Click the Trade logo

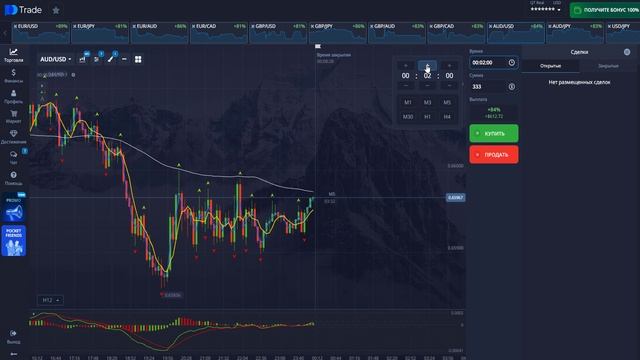[x=23, y=10]
